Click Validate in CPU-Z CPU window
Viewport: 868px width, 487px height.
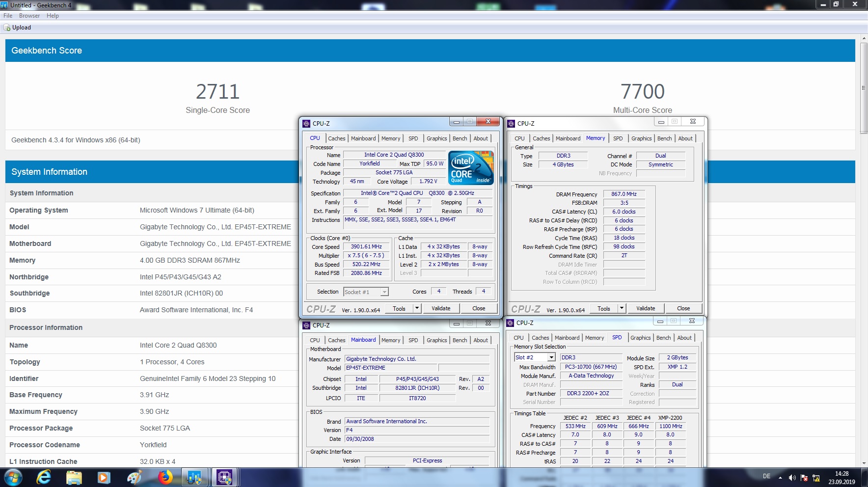(x=441, y=308)
